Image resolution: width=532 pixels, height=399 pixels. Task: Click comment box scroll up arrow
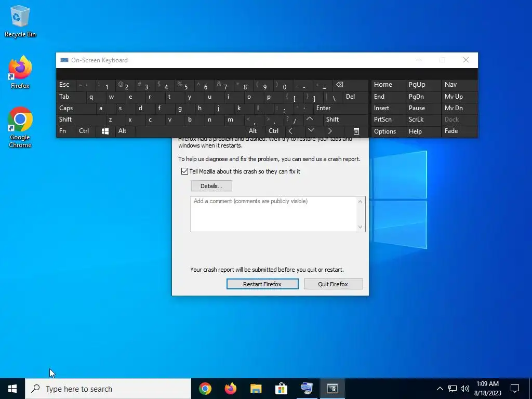coord(361,202)
